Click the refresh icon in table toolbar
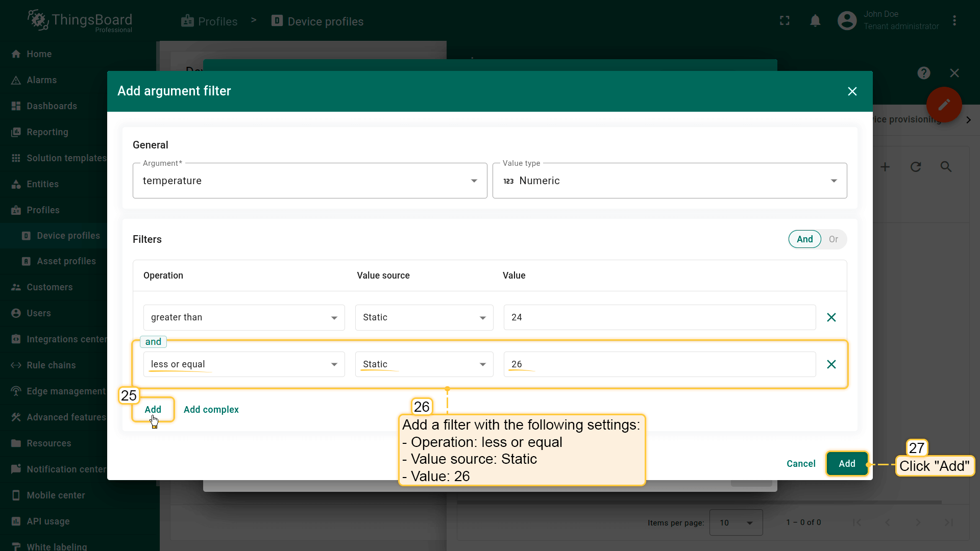The image size is (980, 551). click(x=916, y=167)
